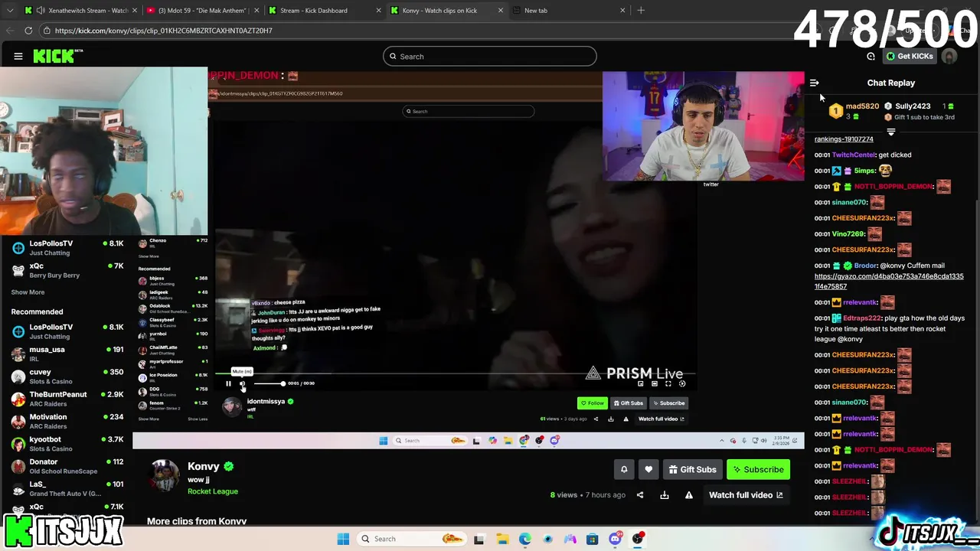Switch to Stream - Kick Dashboard tab
Screen dimensions: 980x551
323,10
